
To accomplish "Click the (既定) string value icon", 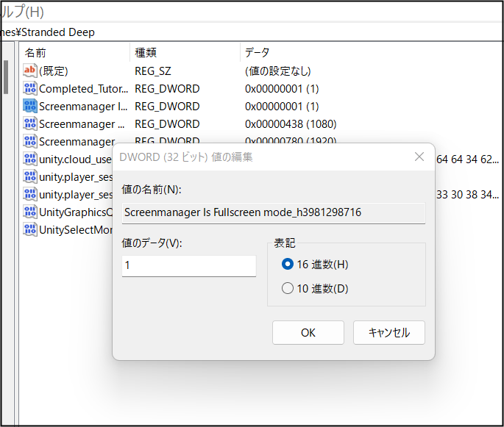I will coord(30,71).
